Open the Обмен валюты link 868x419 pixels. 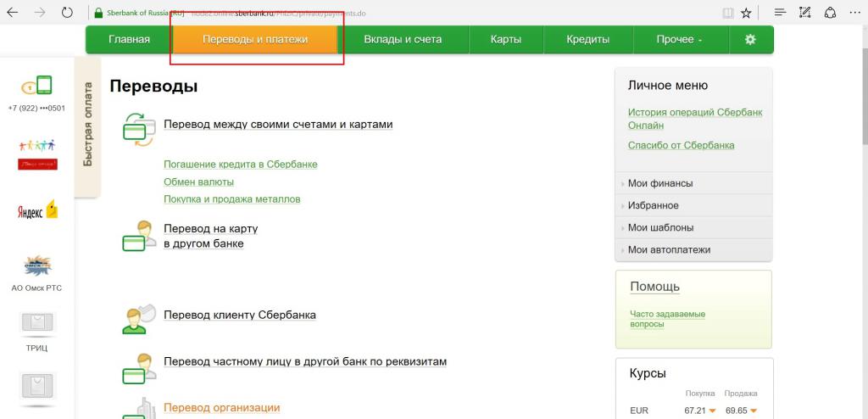[198, 182]
